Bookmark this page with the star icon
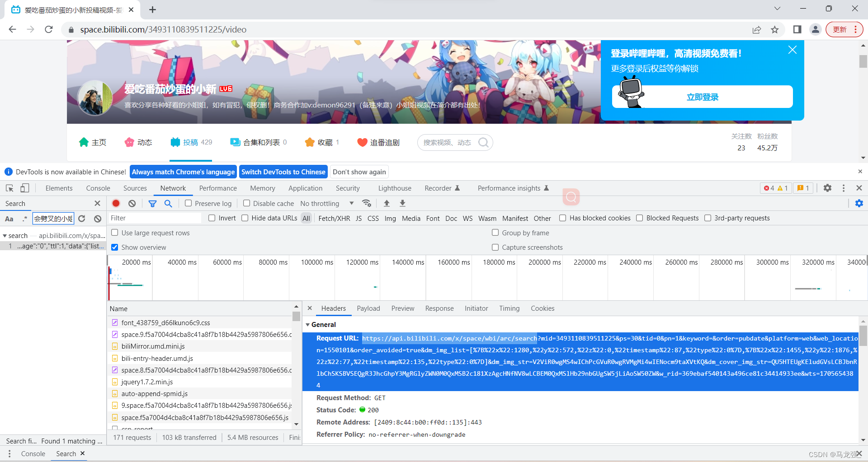The width and height of the screenshot is (868, 462). click(x=775, y=30)
